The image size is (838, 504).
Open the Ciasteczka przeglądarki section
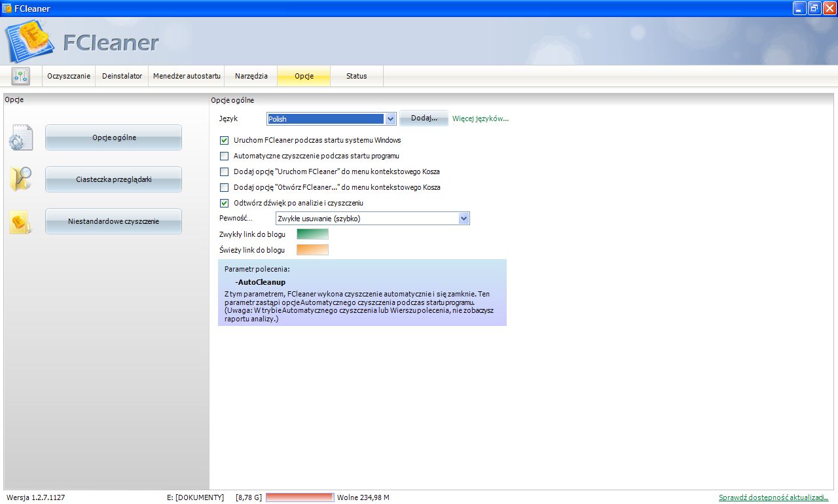(114, 179)
